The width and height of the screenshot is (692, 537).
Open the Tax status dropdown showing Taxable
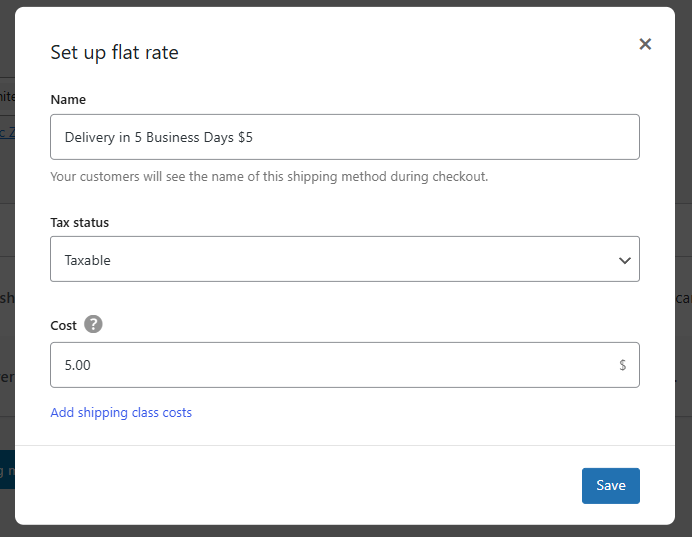tap(344, 259)
